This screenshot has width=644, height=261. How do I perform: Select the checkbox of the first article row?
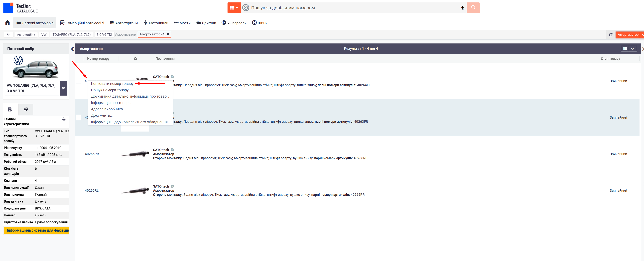[x=79, y=81]
